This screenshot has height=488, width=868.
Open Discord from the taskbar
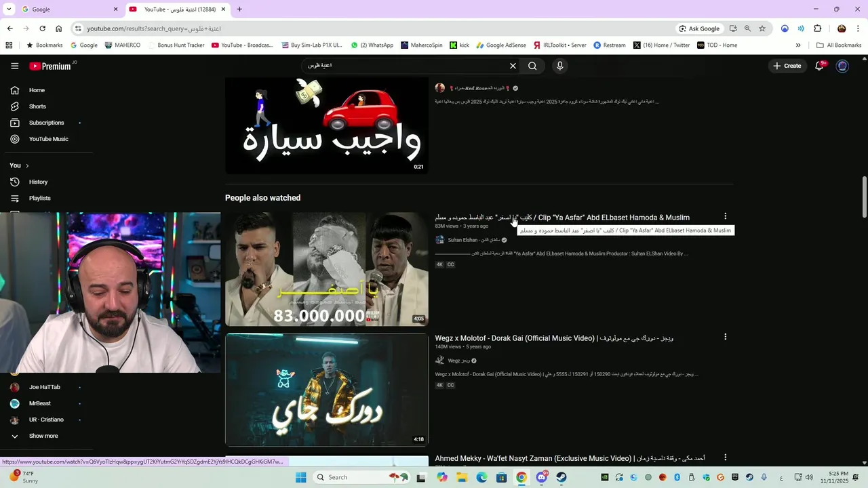click(x=541, y=477)
